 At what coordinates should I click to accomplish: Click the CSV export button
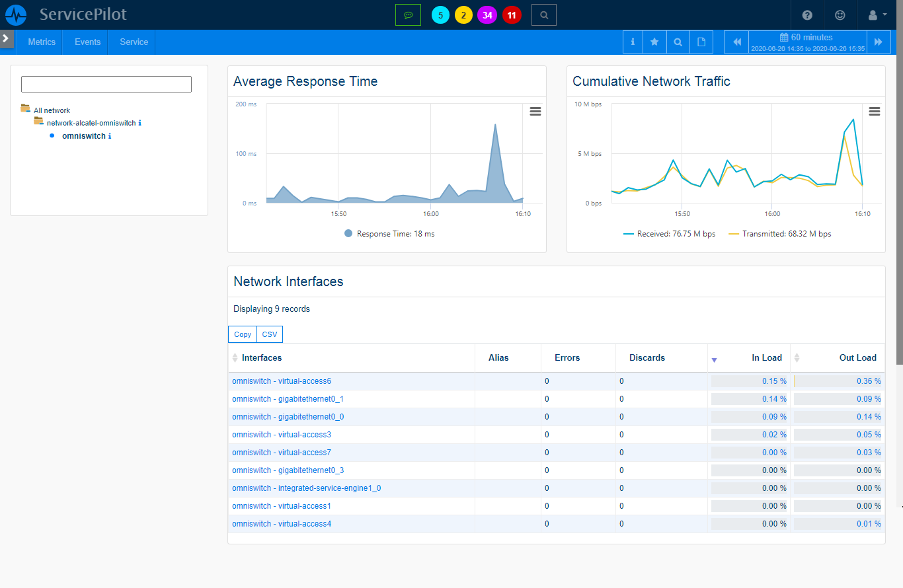point(269,334)
